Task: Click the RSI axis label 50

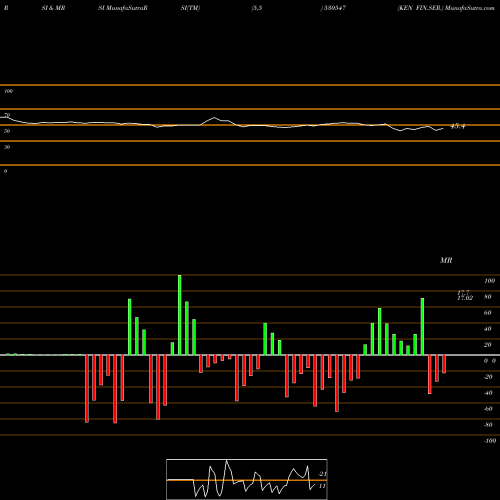Action: pyautogui.click(x=7, y=131)
